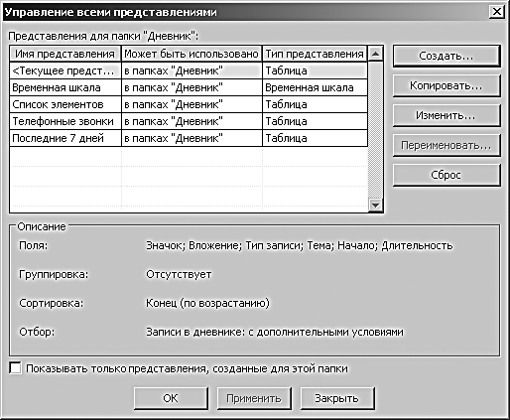Click the Может быть использовано column header

click(191, 54)
